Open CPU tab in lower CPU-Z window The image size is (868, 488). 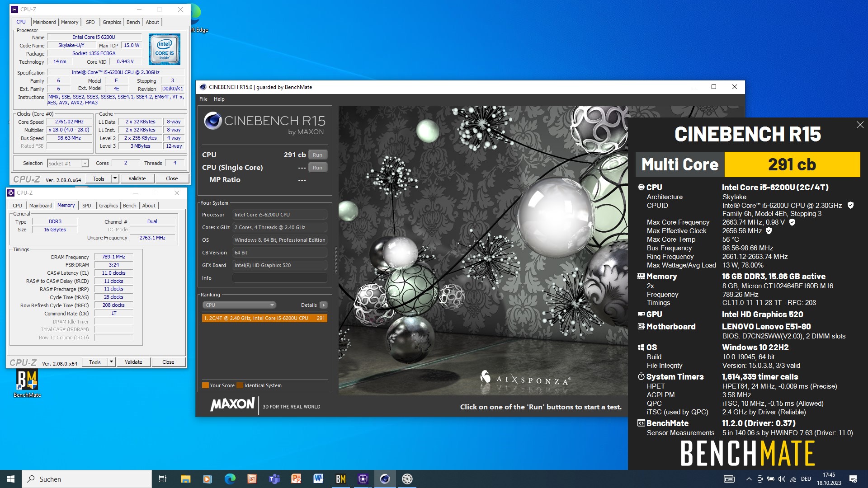tap(17, 206)
